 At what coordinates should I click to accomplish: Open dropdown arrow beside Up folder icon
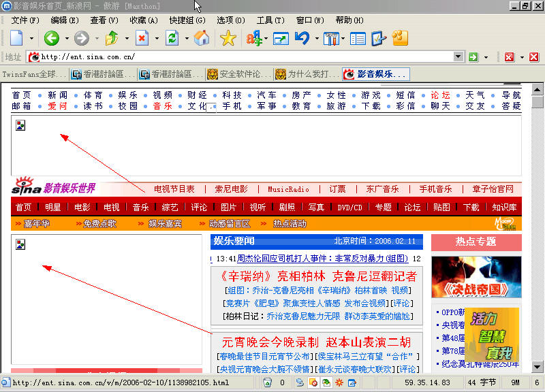[x=127, y=38]
